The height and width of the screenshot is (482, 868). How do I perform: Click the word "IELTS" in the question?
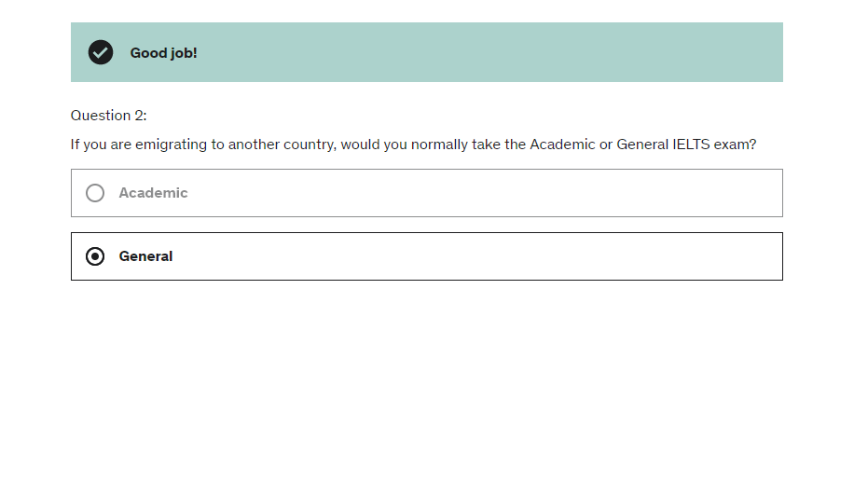coord(691,145)
